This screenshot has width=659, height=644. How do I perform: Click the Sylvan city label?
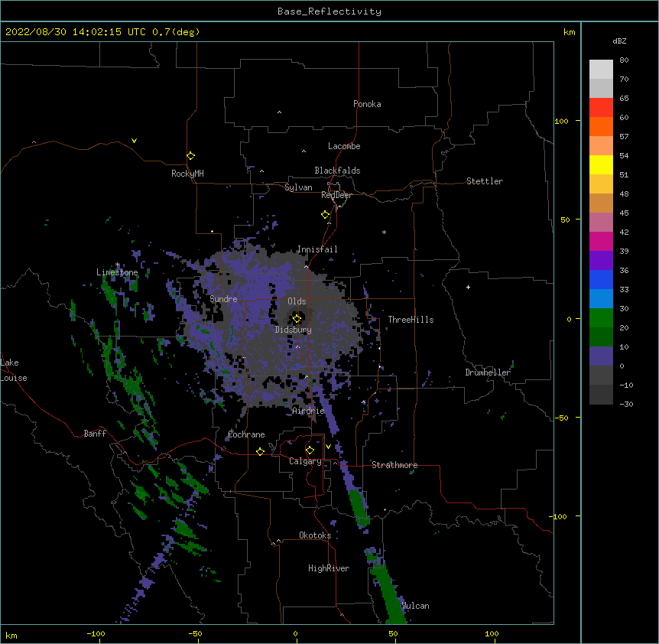point(298,187)
